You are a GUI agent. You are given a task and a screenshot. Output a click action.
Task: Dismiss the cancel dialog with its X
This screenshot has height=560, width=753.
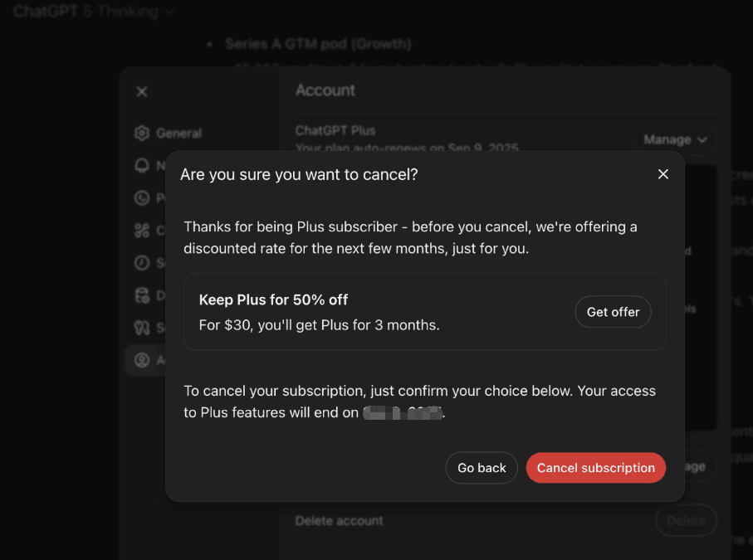[x=663, y=174]
